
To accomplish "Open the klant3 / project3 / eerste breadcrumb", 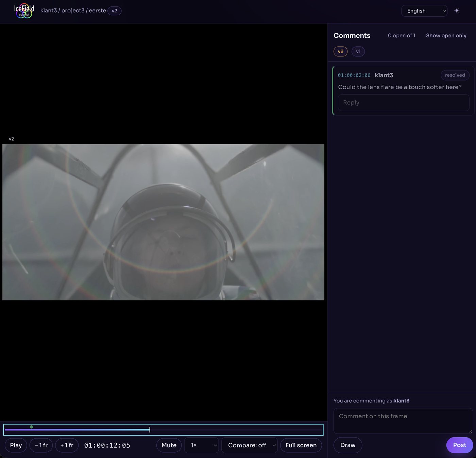I will (x=73, y=11).
